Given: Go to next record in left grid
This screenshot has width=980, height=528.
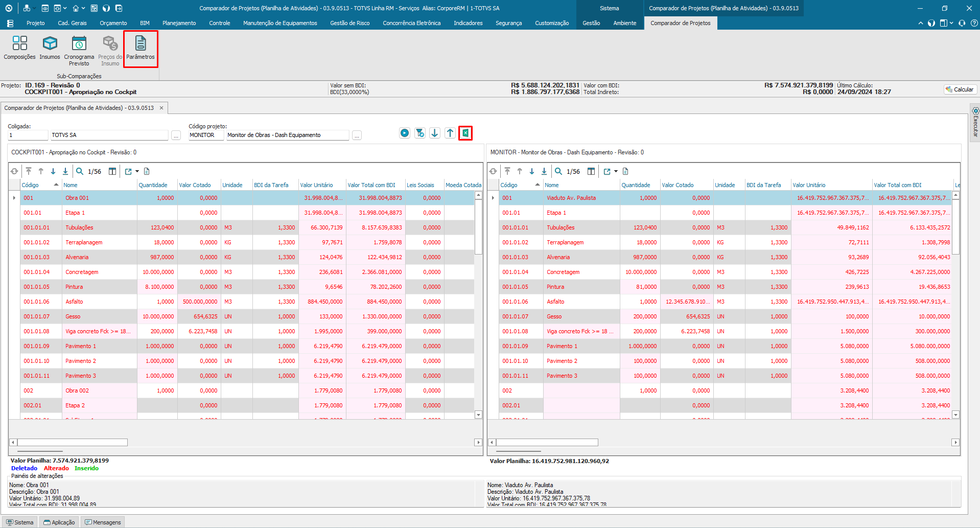Looking at the screenshot, I should point(53,171).
